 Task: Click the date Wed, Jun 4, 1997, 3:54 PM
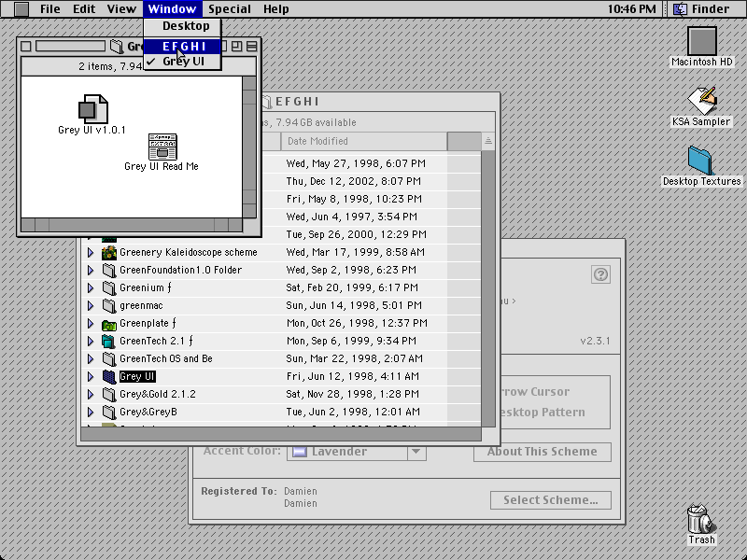[x=352, y=217]
